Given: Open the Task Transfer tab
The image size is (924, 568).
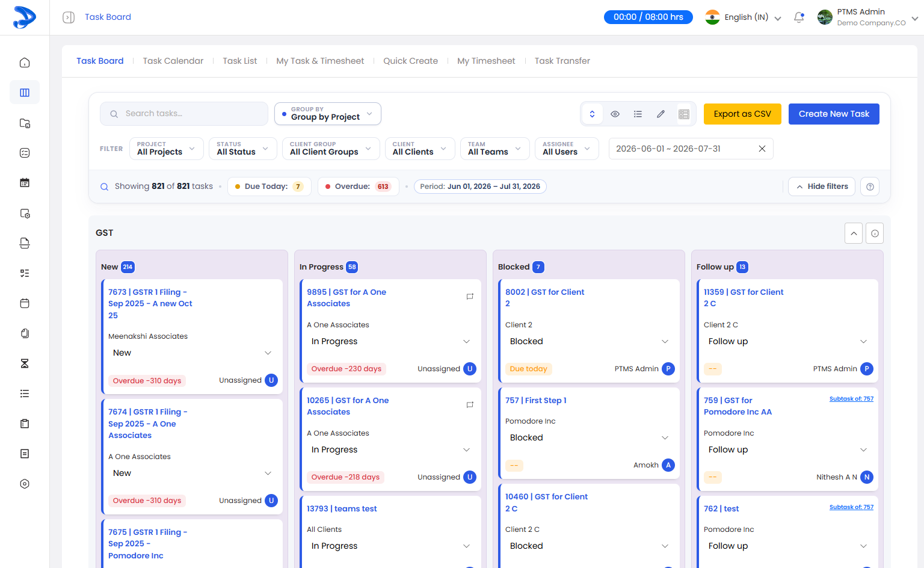Looking at the screenshot, I should pos(562,61).
